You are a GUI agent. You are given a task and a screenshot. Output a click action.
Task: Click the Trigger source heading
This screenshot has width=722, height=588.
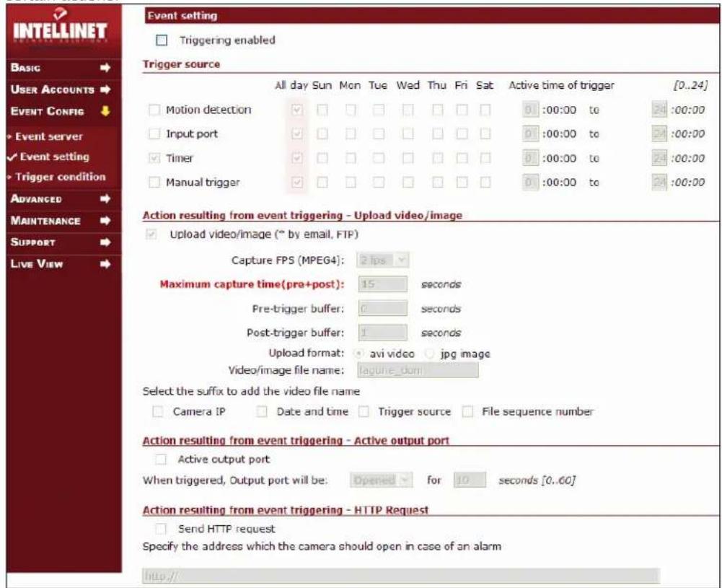[x=182, y=64]
